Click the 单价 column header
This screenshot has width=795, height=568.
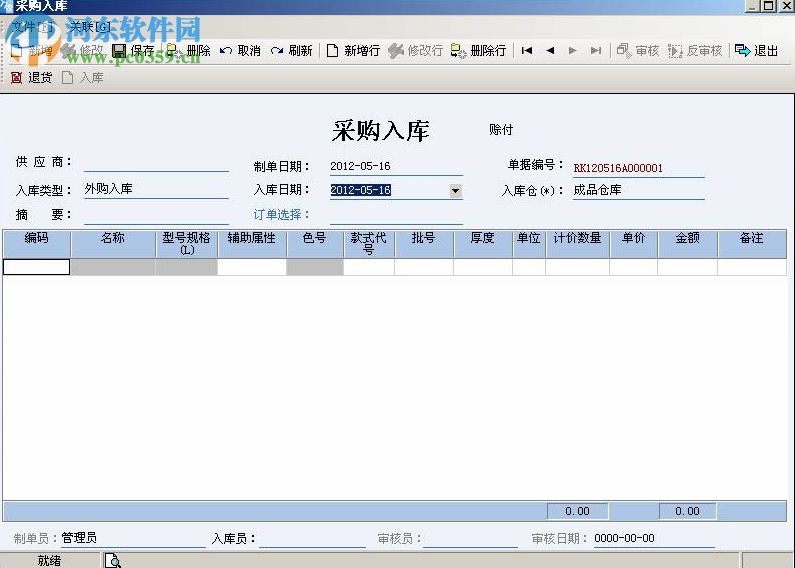pyautogui.click(x=633, y=243)
